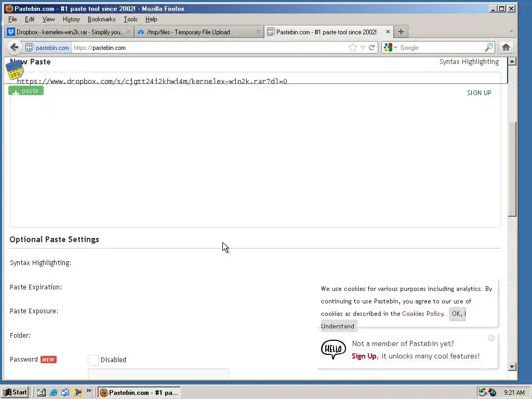Follow the Sign Up link in hello box

(x=364, y=356)
